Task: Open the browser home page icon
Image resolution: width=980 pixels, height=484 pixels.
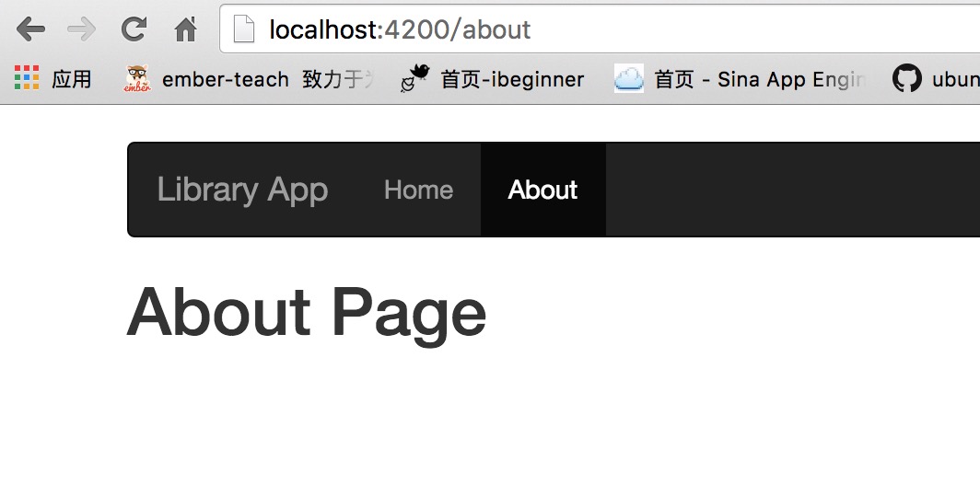Action: click(x=186, y=29)
